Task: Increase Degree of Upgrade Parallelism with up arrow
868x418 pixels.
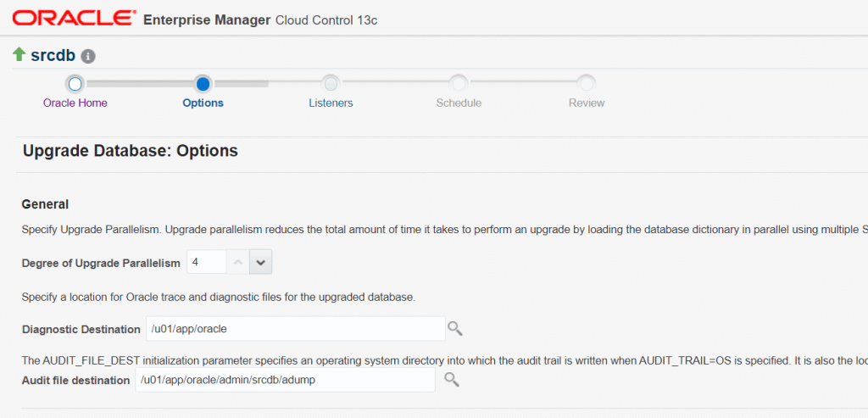Action: point(238,263)
